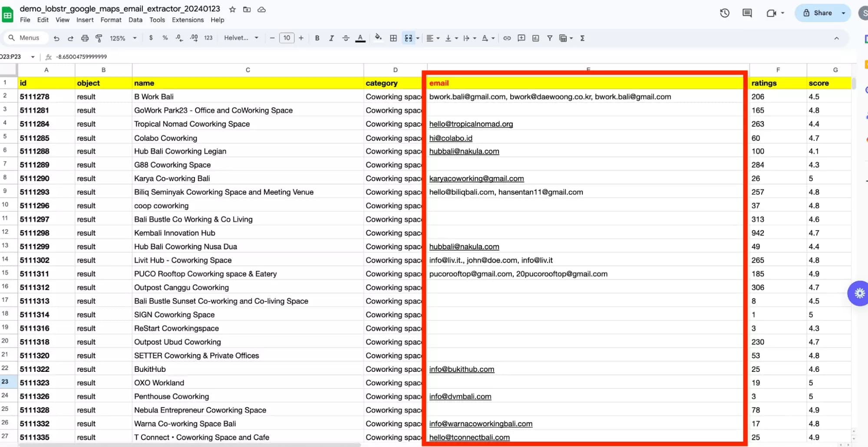Format selection as currency
Image resolution: width=868 pixels, height=447 pixels.
click(x=151, y=38)
